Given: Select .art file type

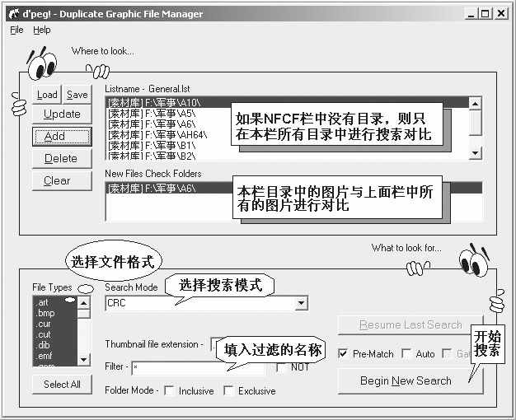Looking at the screenshot, I should pos(55,302).
